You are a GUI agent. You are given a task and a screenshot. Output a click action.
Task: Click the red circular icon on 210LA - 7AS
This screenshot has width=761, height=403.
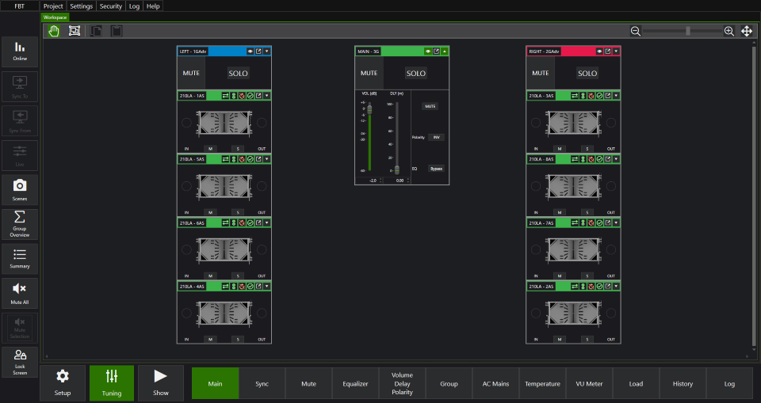[591, 223]
